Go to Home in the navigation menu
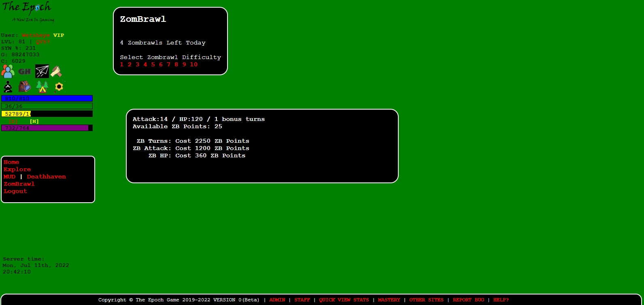Image resolution: width=644 pixels, height=305 pixels. [x=11, y=162]
